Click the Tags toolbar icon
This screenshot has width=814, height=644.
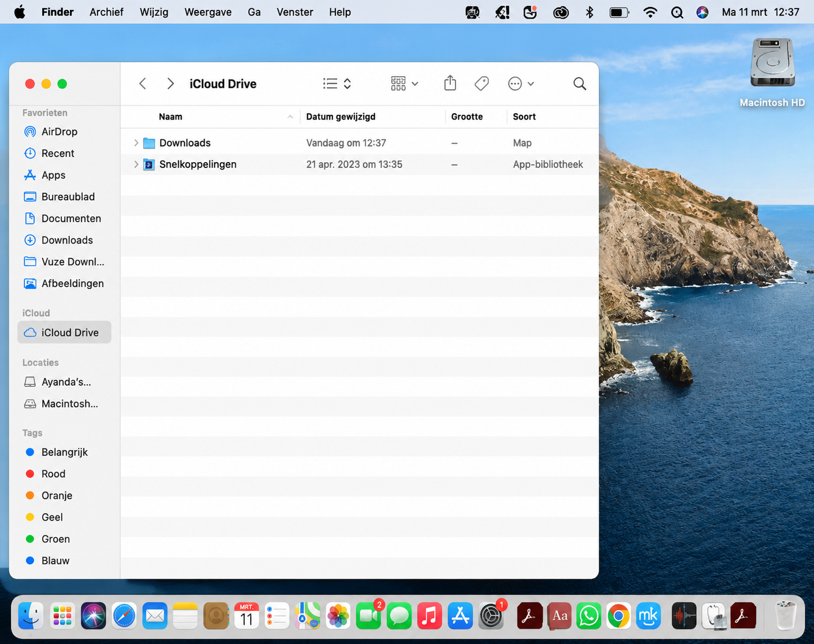pos(481,84)
